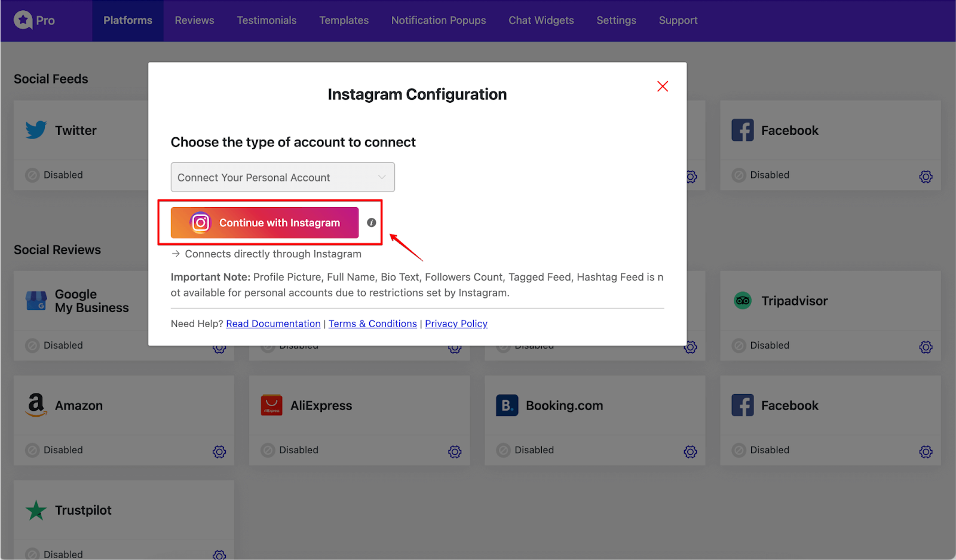Screen dimensions: 956x560
Task: Click the disabled status icon on Tripadvisor card
Action: tap(739, 345)
